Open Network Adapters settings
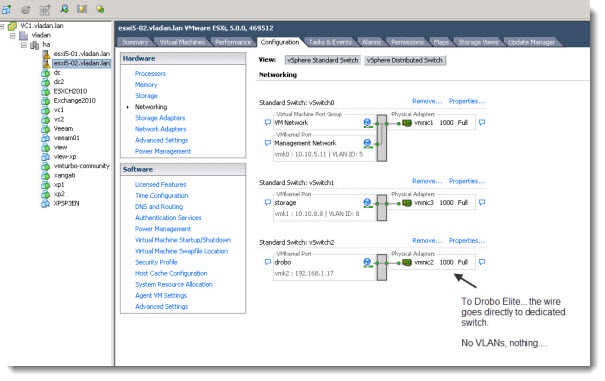The image size is (605, 381). click(x=161, y=129)
